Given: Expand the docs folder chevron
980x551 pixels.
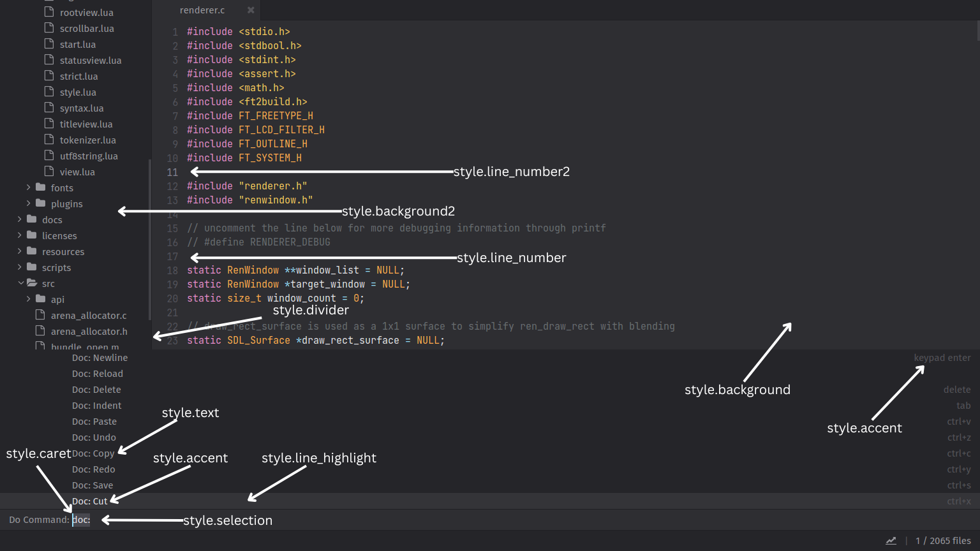Looking at the screenshot, I should click(19, 219).
